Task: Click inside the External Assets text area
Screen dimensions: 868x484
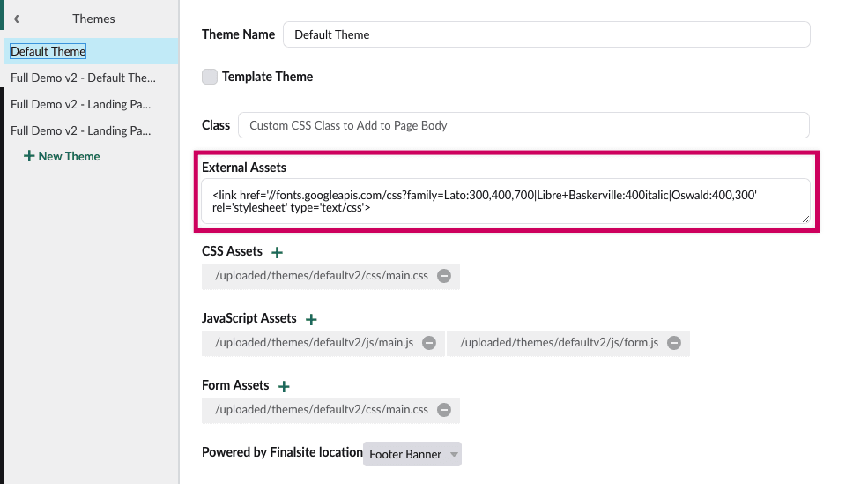Action: click(505, 201)
